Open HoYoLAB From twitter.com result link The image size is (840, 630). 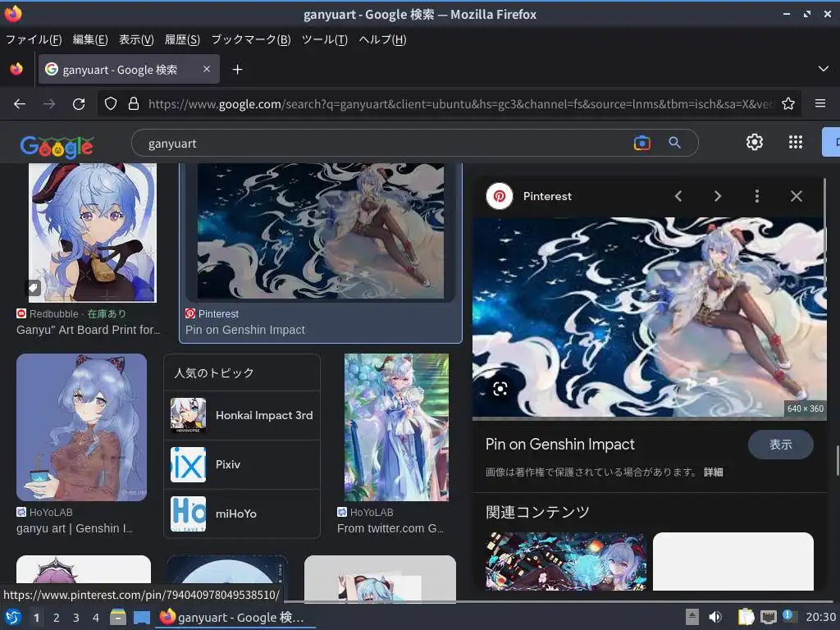click(x=390, y=528)
